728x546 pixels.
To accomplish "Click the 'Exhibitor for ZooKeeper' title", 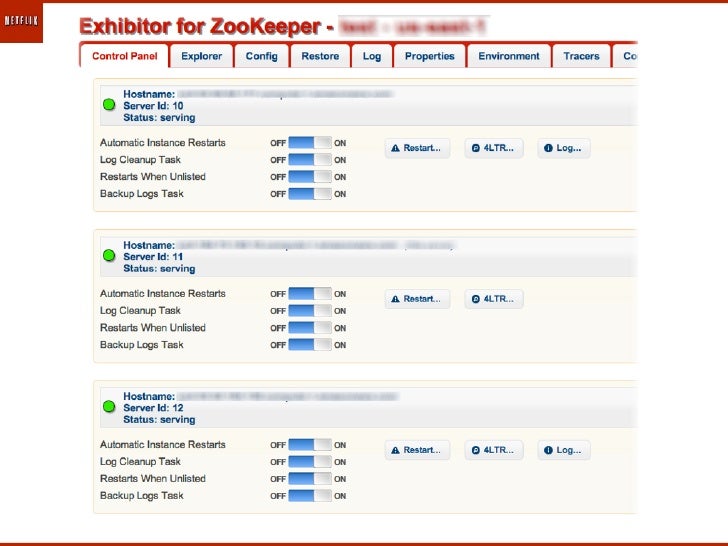I will [x=200, y=26].
